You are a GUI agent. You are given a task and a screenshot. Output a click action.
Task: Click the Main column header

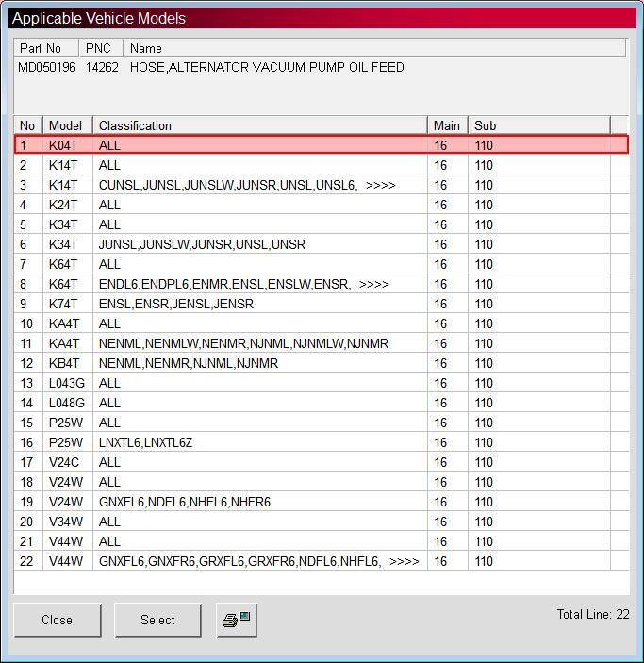click(448, 125)
